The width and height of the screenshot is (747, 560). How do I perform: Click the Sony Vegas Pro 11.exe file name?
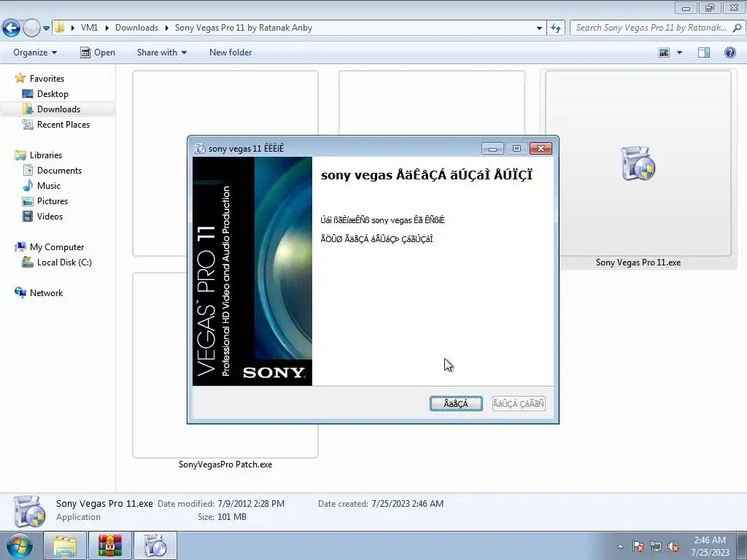(x=638, y=262)
